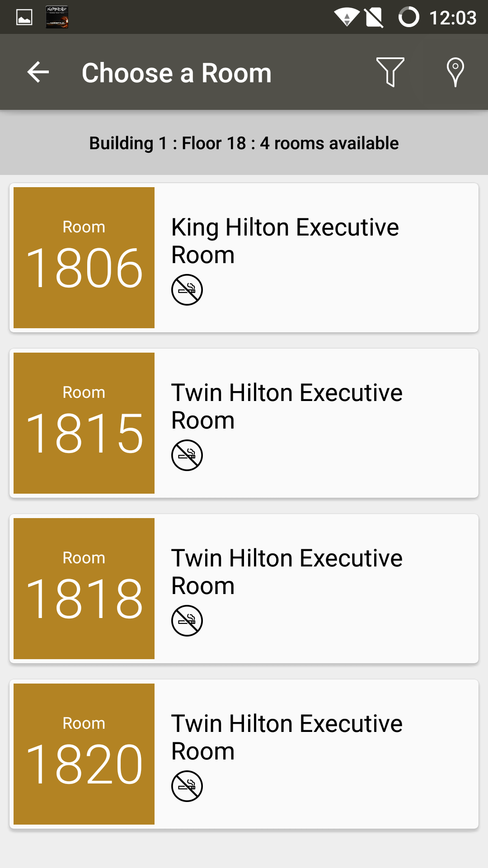The image size is (488, 868).
Task: Tap non-smoking icon on Room 1820
Action: [x=187, y=786]
